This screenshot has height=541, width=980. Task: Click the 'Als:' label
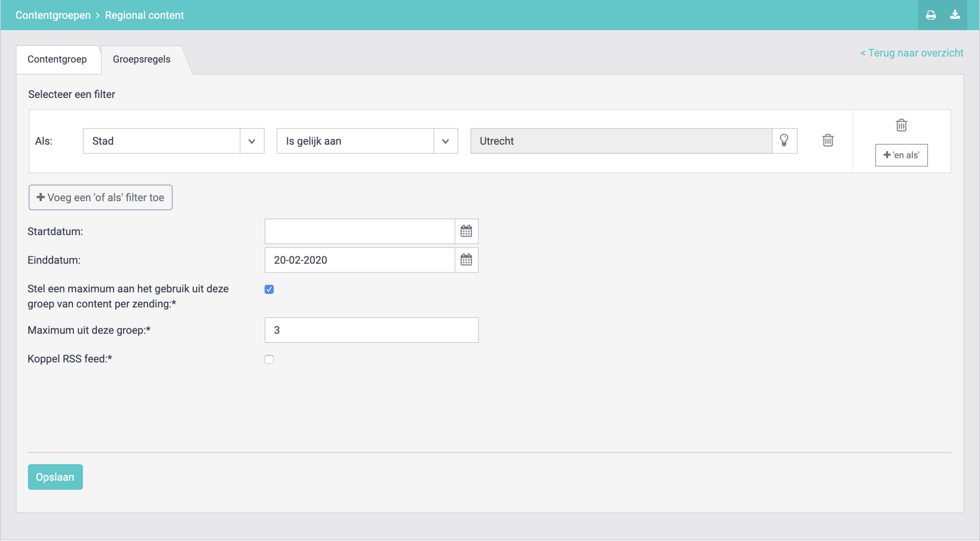(44, 141)
